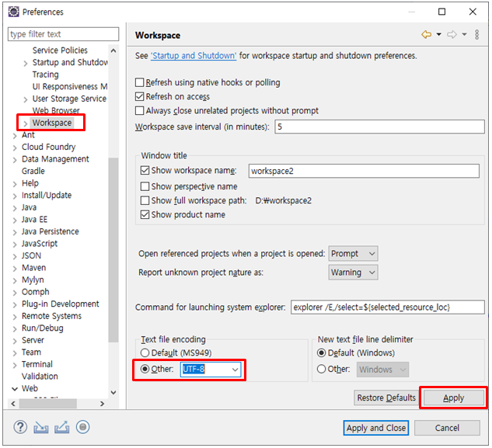The image size is (492, 448).
Task: Click the Cancel button
Action: click(447, 428)
